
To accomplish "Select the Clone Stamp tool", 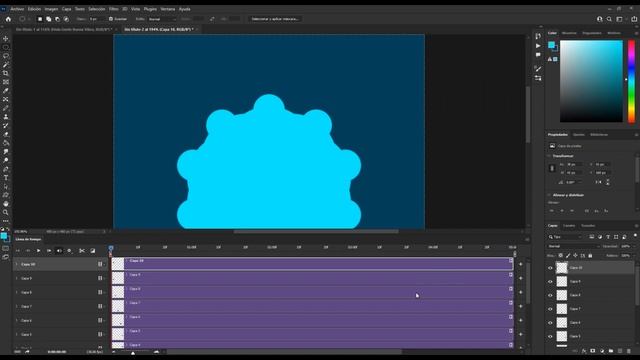I will [x=6, y=117].
